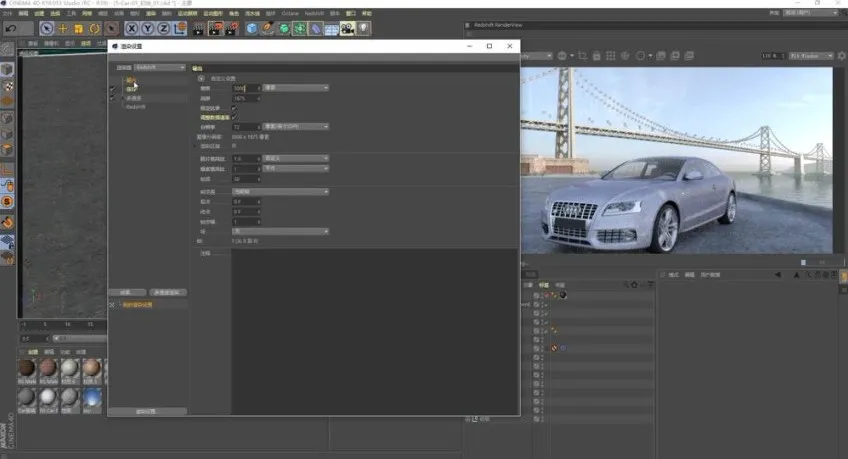Select the Redshift entry in render settings list
Screen dimensions: 848x459
pyautogui.click(x=136, y=106)
